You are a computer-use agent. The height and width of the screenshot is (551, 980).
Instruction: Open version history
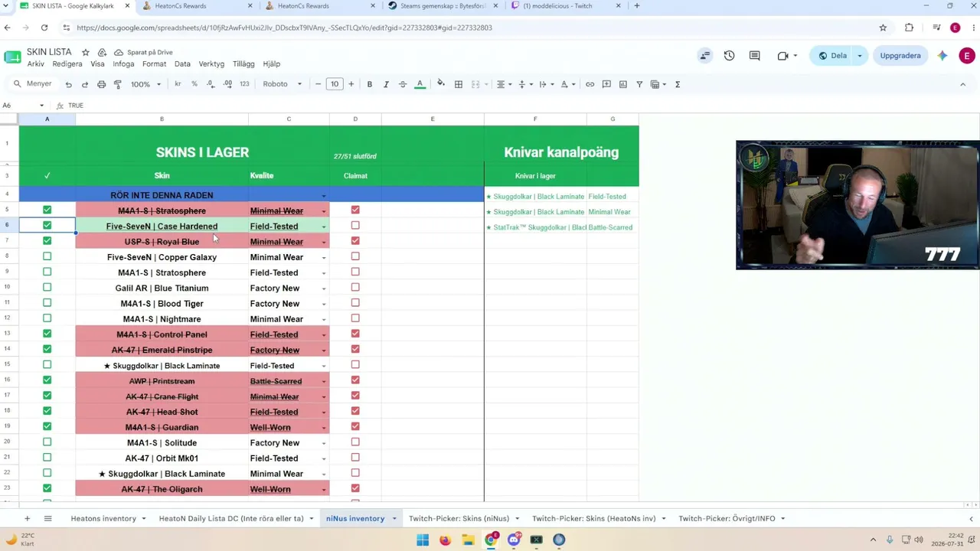tap(729, 56)
